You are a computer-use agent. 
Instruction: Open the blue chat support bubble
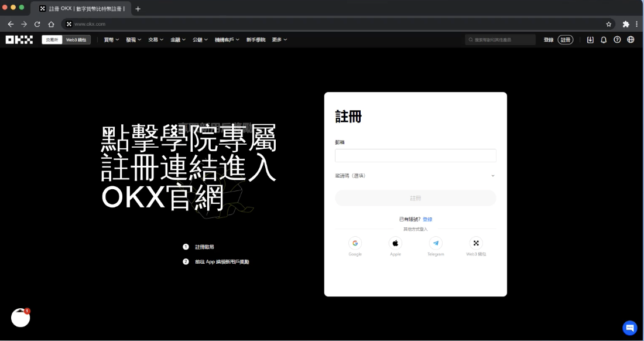(630, 328)
